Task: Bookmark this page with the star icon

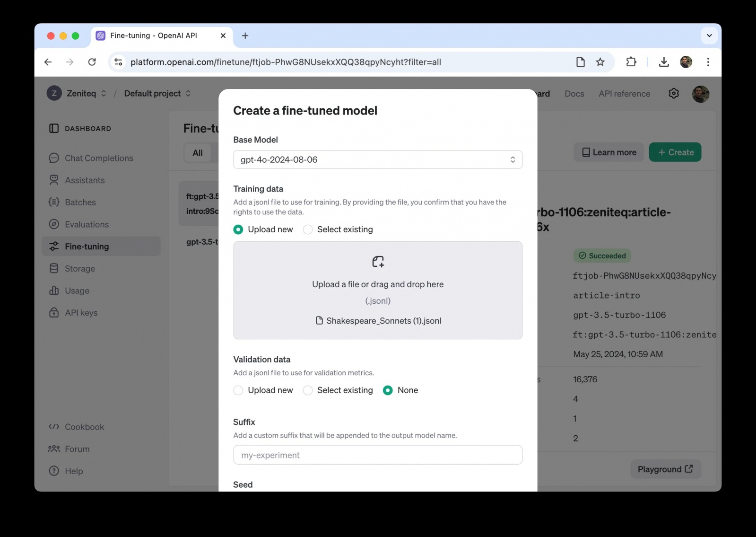Action: pyautogui.click(x=600, y=62)
